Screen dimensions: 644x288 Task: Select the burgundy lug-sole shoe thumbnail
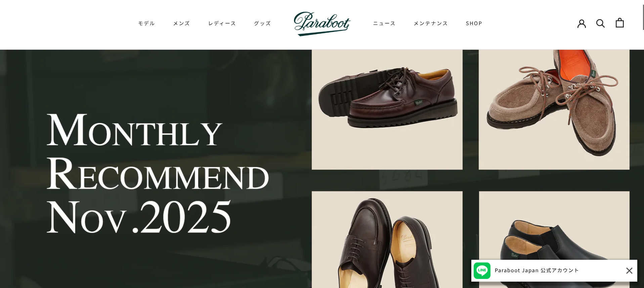point(387,110)
